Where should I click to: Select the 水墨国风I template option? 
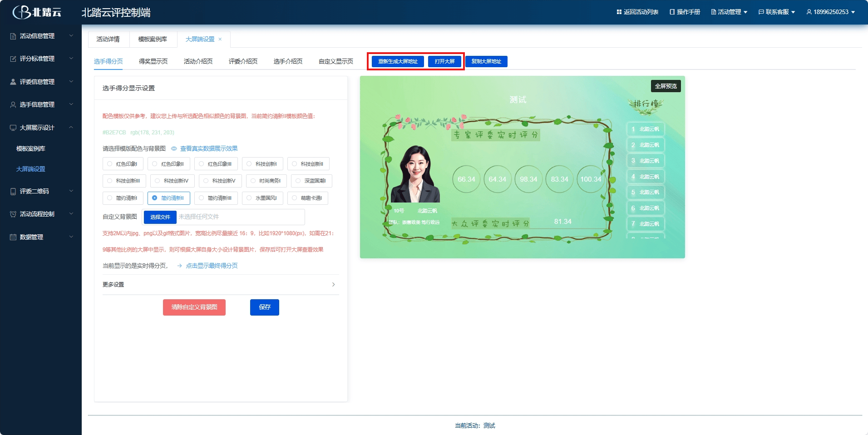(249, 198)
